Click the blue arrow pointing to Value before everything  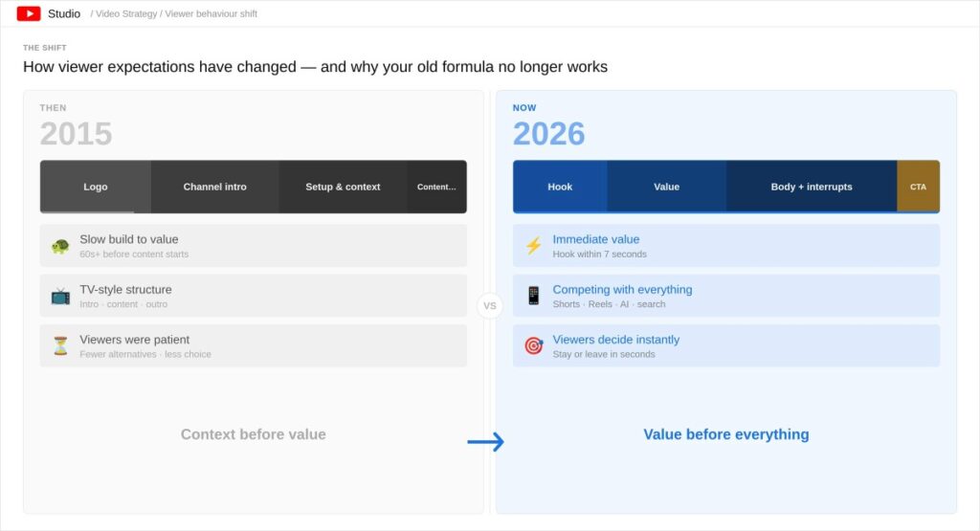coord(485,442)
